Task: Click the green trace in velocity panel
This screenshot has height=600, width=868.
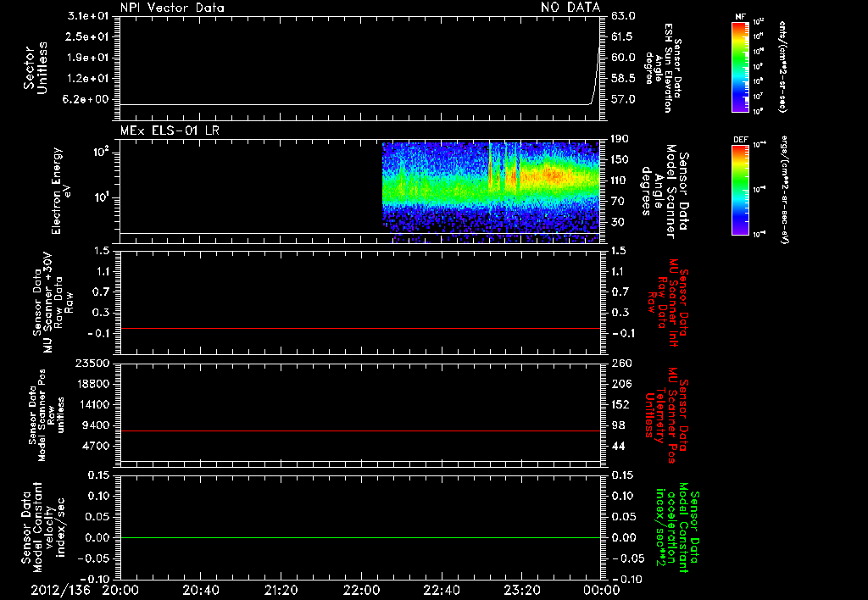Action: [360, 537]
